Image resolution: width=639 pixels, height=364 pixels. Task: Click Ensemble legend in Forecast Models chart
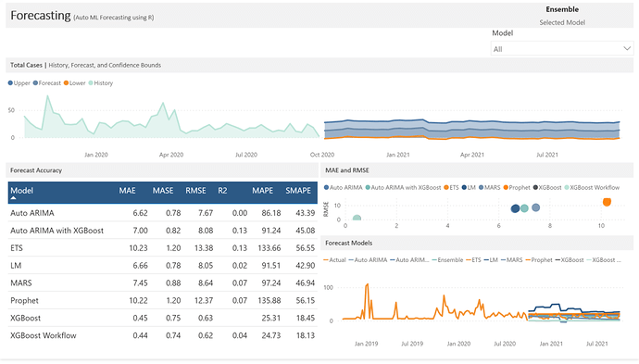click(447, 260)
